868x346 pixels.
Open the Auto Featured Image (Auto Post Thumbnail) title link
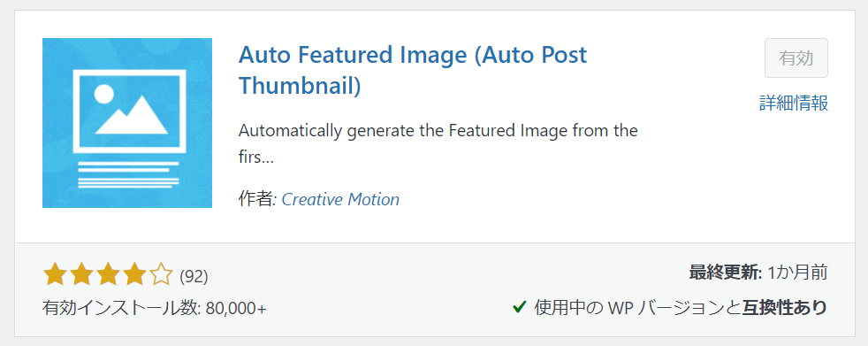[413, 71]
